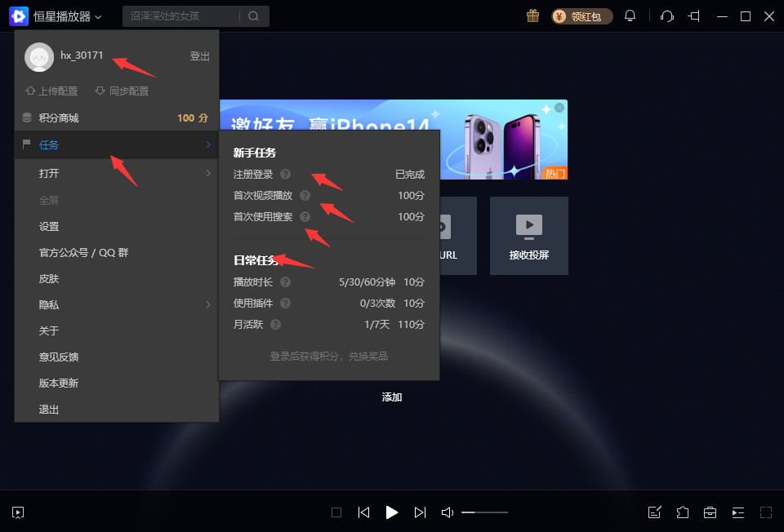Click the search magnifier icon
Screen dimensions: 784x532
tap(253, 16)
